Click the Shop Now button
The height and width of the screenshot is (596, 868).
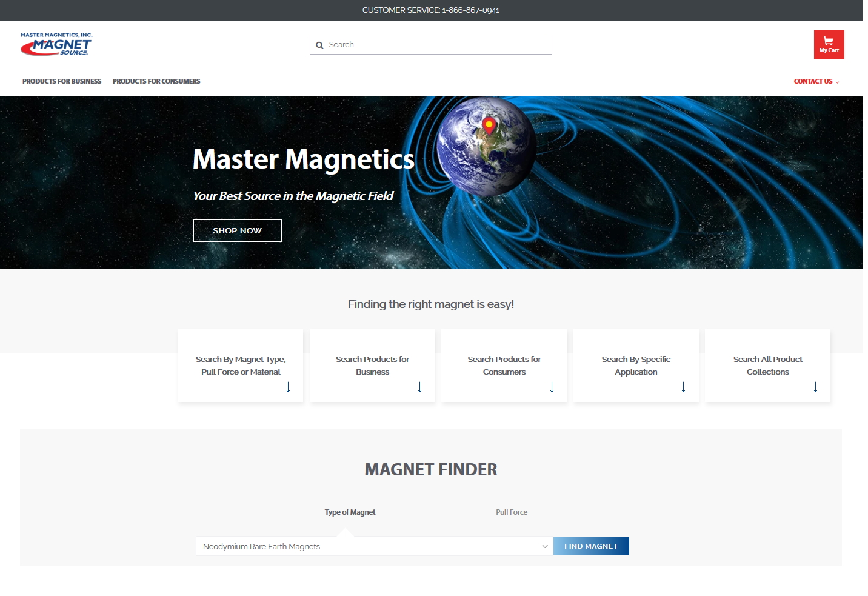[x=237, y=230]
